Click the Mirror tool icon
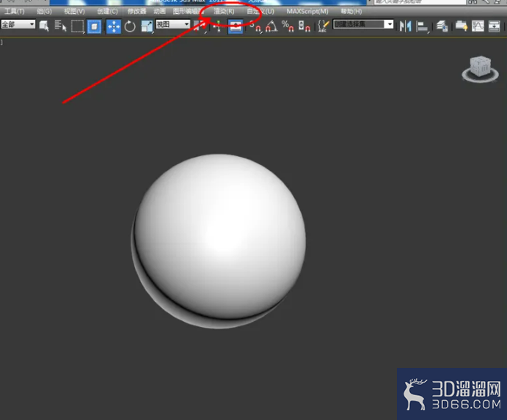This screenshot has width=507, height=420. [x=405, y=26]
